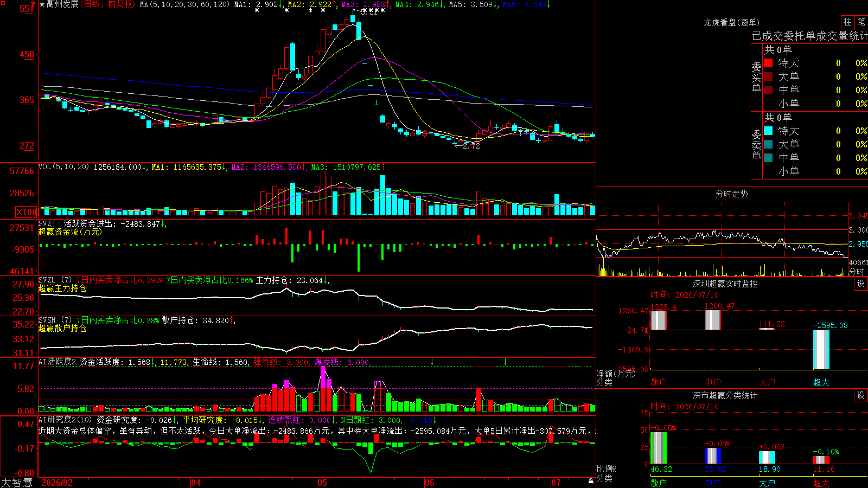868x488 pixels.
Task: Open settings 设 for 深市超赢分类统计
Action: (861, 395)
